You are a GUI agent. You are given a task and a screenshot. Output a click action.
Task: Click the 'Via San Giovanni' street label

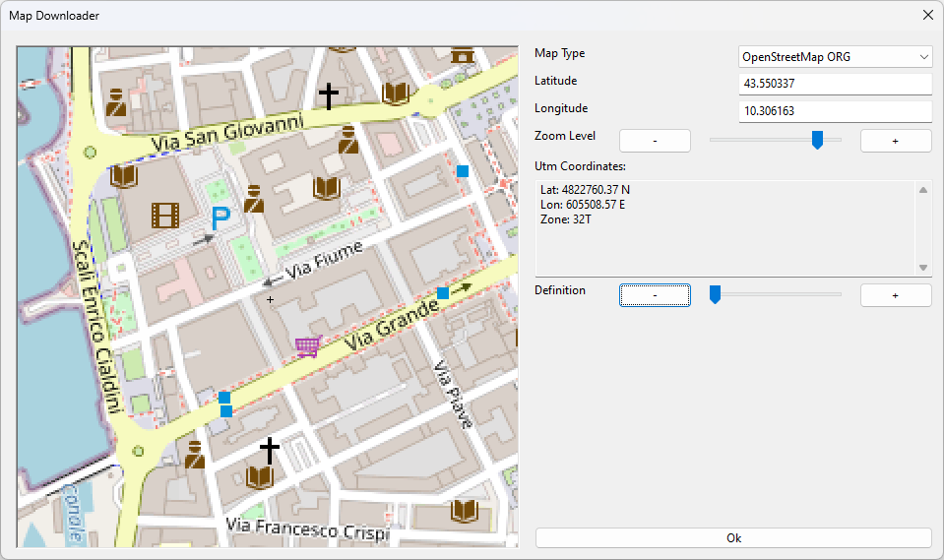click(x=227, y=134)
